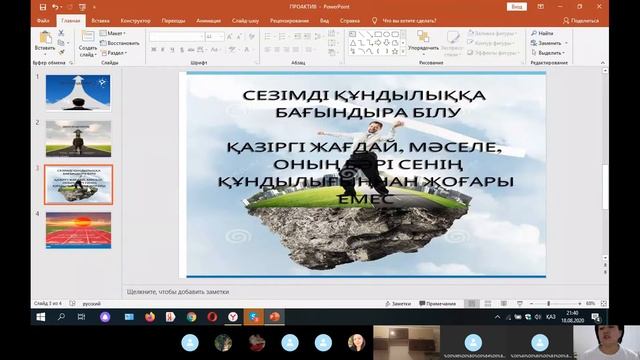Click the Восстановить reset slide button
Viewport: 640px width, 360px height.
tap(120, 43)
